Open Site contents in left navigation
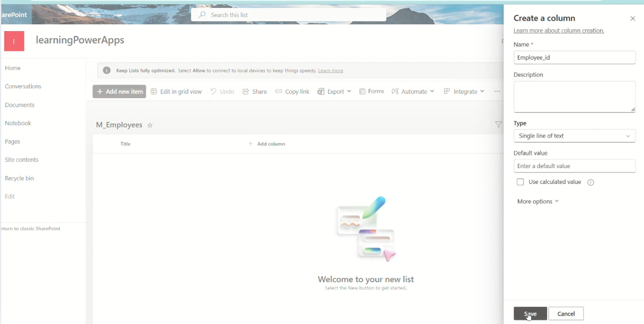Viewport: 644px width, 324px height. [x=22, y=160]
